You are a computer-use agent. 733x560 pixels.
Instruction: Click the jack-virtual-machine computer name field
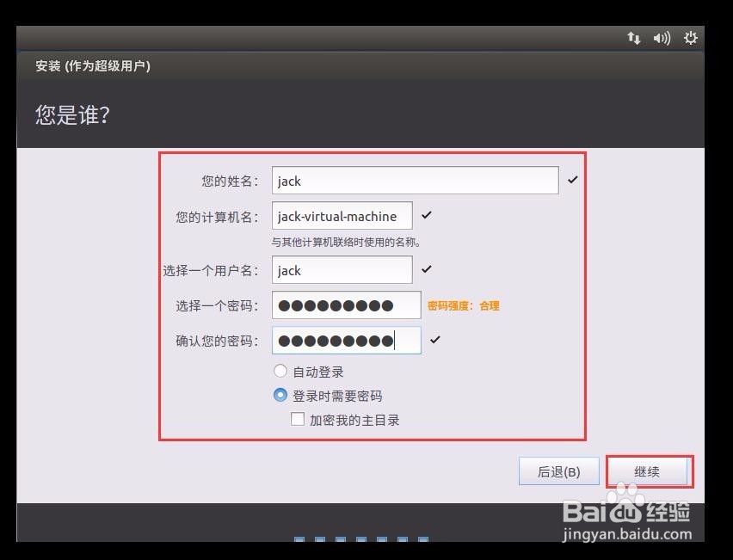point(342,215)
